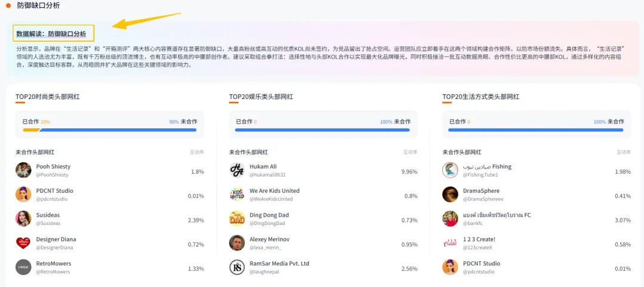This screenshot has height=287, width=644.
Task: Open RamSar Media Pvt. Ltd name
Action: (279, 264)
